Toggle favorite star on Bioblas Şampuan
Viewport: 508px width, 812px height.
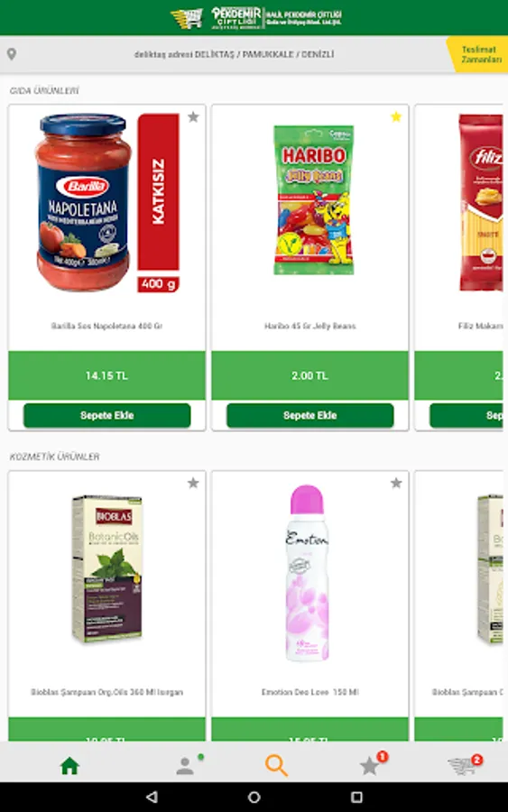193,484
